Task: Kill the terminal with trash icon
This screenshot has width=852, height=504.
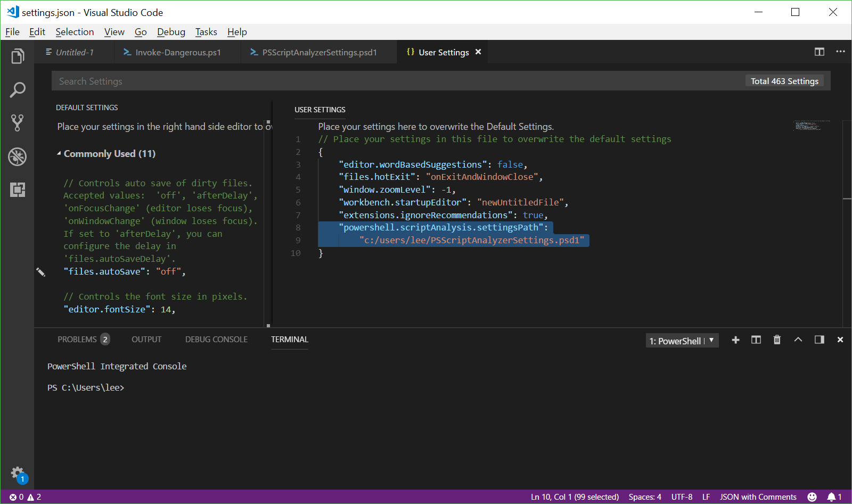Action: 777,340
